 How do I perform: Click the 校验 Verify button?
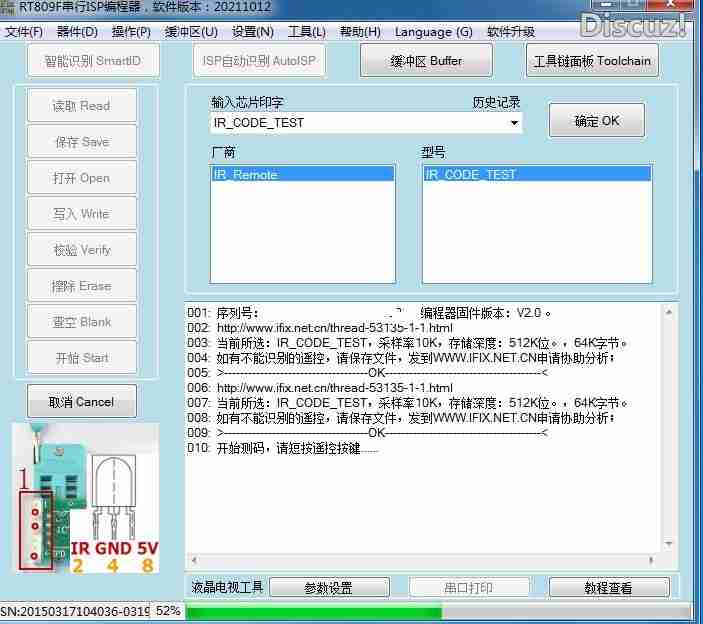pos(82,250)
